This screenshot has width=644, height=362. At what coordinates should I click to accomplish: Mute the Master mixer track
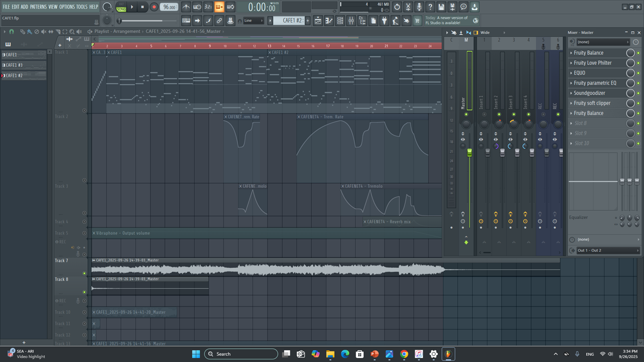pyautogui.click(x=466, y=114)
